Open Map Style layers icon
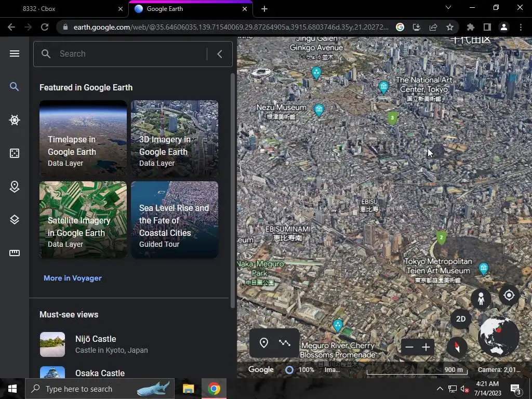This screenshot has width=532, height=399. click(14, 220)
